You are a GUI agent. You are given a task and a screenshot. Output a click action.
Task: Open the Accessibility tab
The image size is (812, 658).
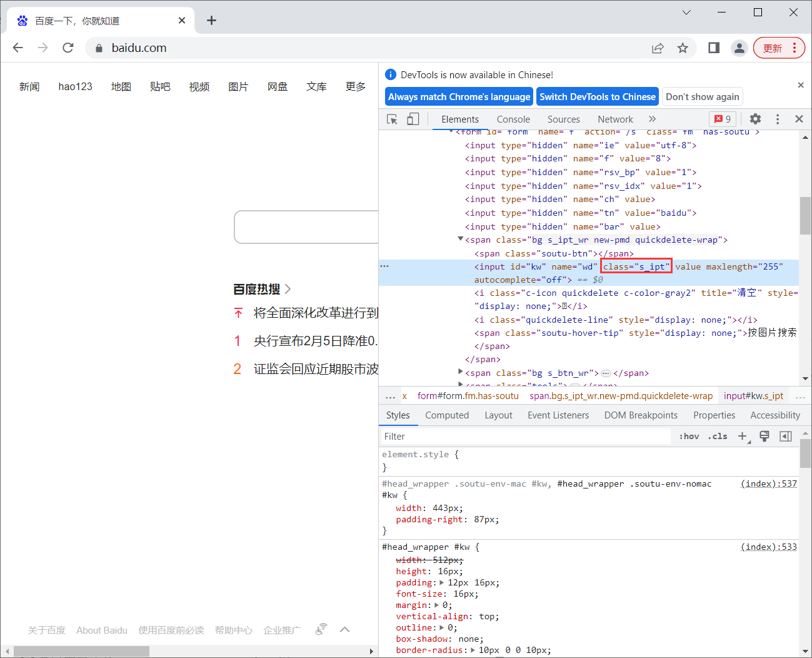[775, 415]
